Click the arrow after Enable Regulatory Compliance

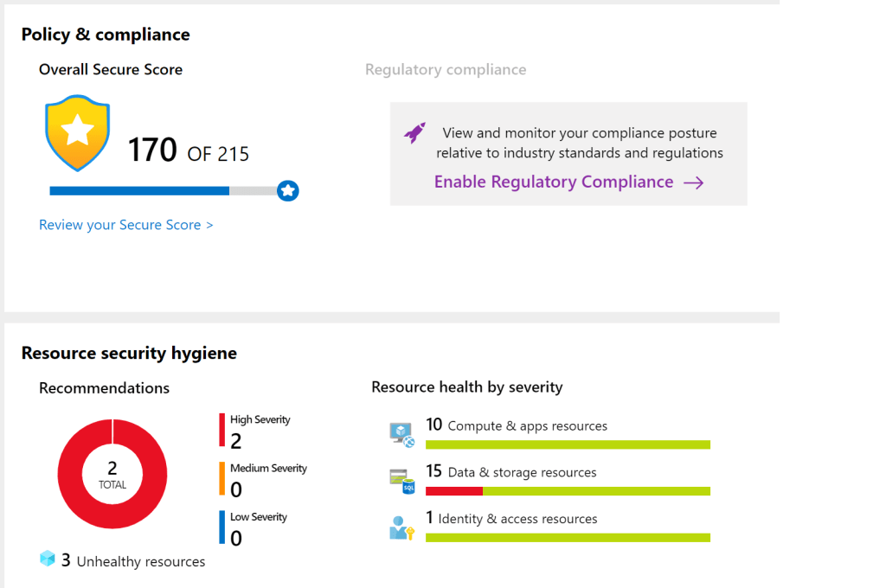[693, 182]
